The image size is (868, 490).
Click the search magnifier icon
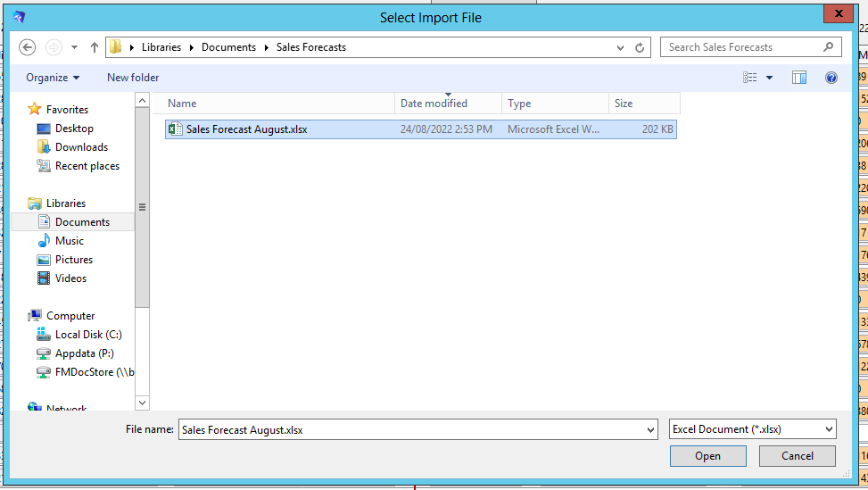coord(828,47)
